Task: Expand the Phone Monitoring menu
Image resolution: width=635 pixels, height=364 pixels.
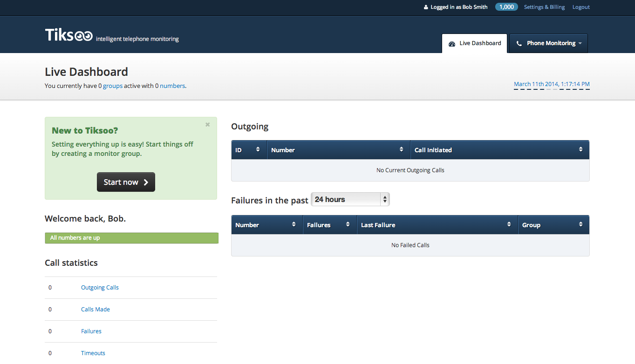Action: (548, 43)
